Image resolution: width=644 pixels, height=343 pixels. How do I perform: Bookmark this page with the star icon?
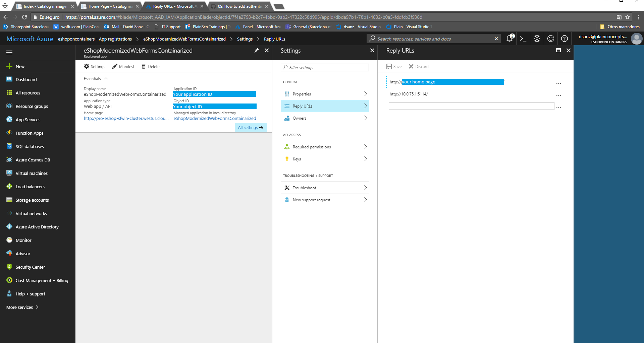[628, 17]
